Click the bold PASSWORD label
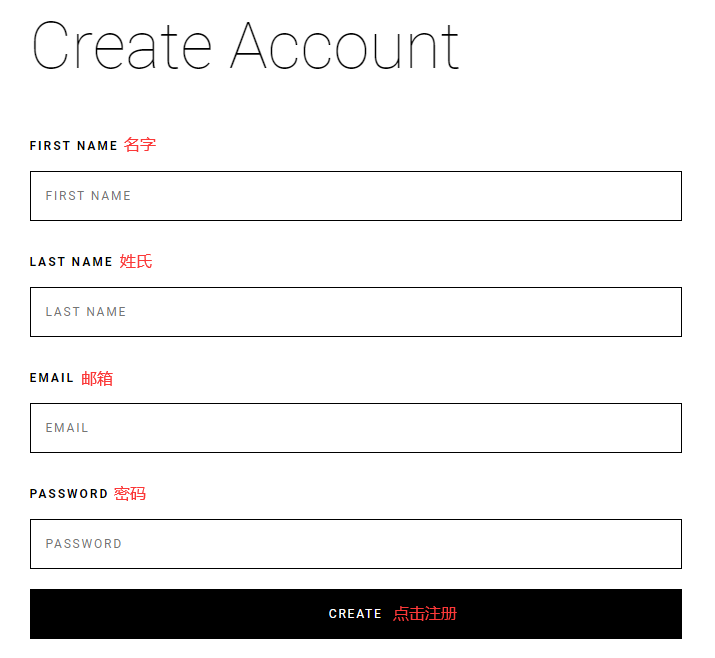This screenshot has width=715, height=658. click(68, 494)
